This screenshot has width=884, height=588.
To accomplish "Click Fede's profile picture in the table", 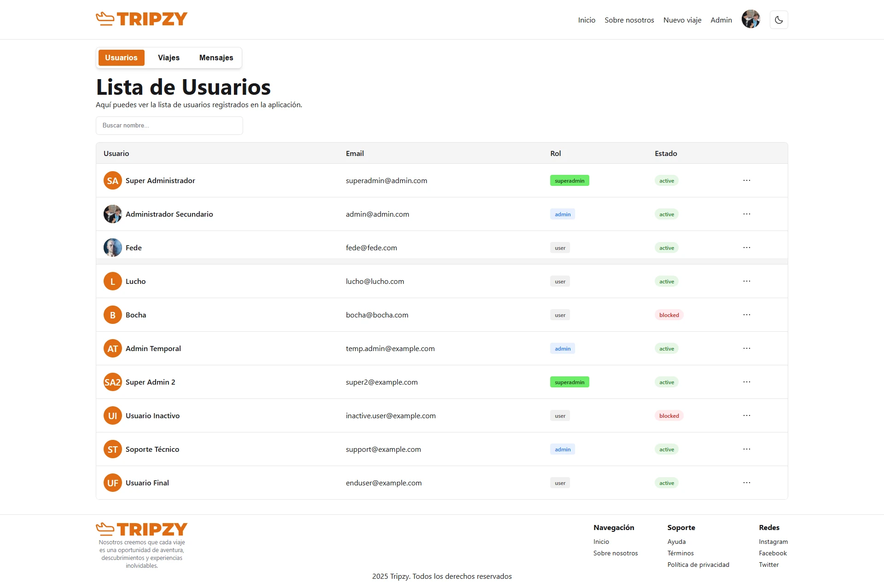I will (112, 248).
